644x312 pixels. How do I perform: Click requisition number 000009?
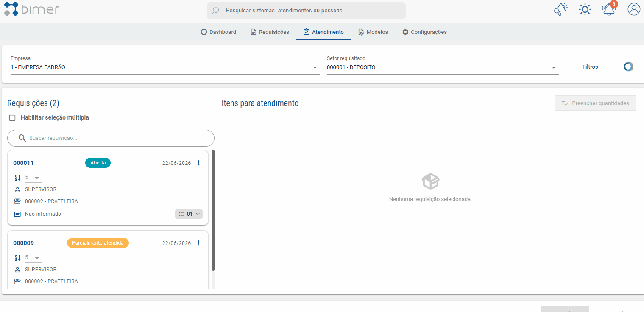[x=23, y=243]
